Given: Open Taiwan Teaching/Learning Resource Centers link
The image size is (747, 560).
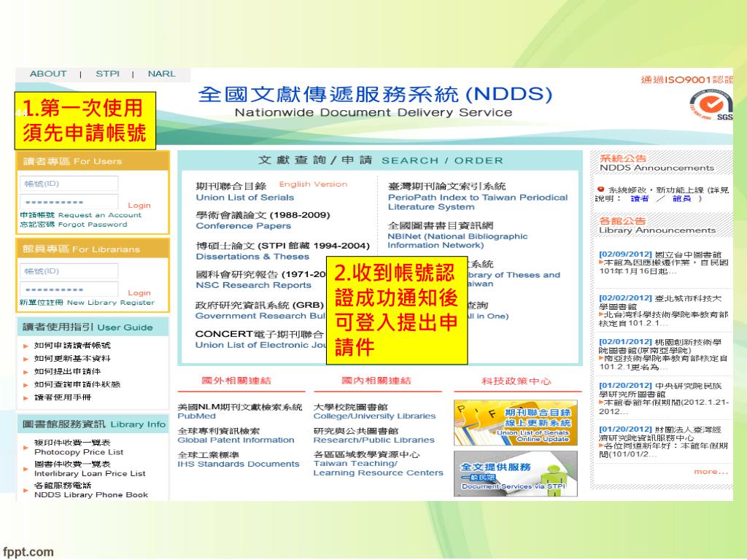Looking at the screenshot, I should (x=379, y=468).
